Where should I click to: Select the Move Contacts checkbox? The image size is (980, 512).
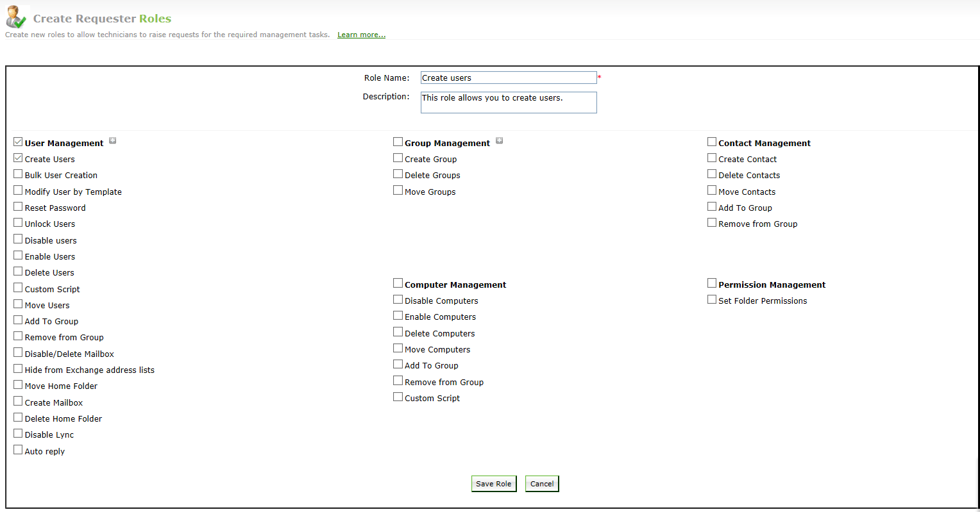coord(712,190)
